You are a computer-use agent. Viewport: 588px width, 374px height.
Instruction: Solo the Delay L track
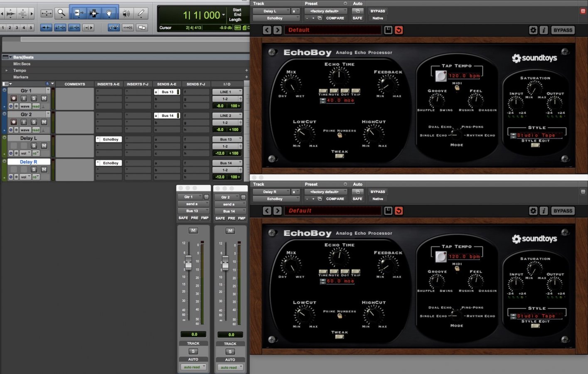tap(34, 145)
